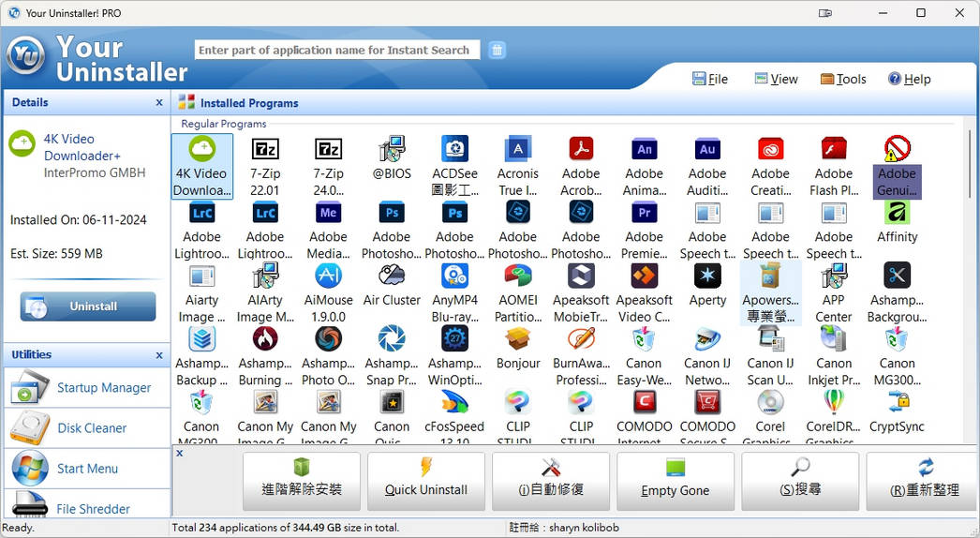Select the 7-Zip 24.0 program icon
The width and height of the screenshot is (980, 538).
coord(328,149)
